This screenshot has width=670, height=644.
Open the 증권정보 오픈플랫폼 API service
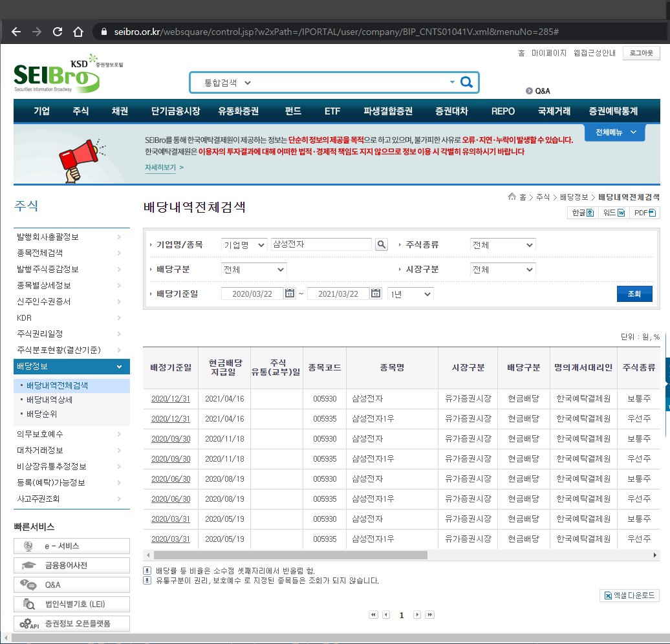tap(72, 623)
